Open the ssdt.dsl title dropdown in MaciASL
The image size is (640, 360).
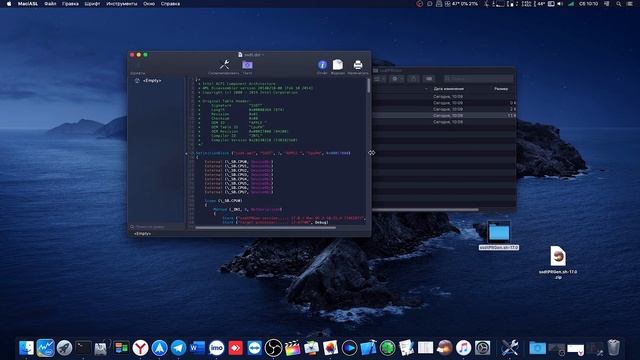coord(251,55)
